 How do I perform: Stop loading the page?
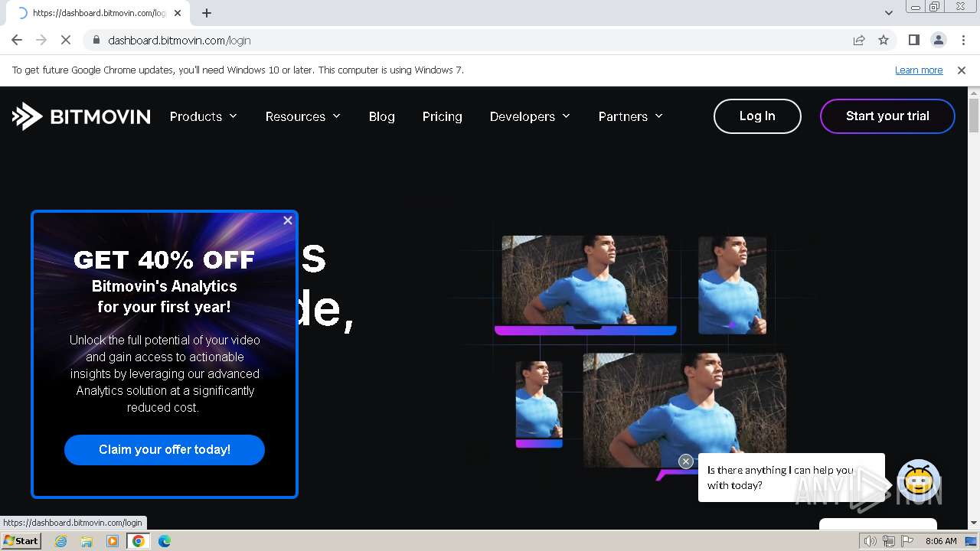pyautogui.click(x=66, y=41)
